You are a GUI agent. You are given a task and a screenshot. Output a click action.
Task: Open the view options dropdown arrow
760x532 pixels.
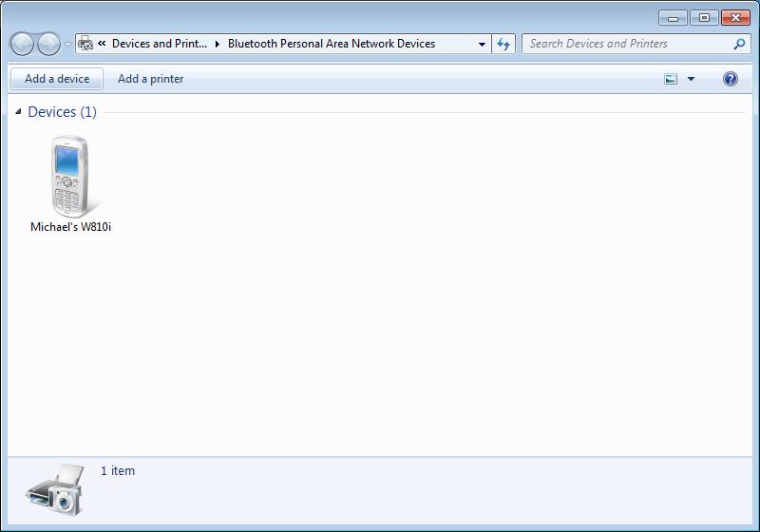[x=692, y=79]
